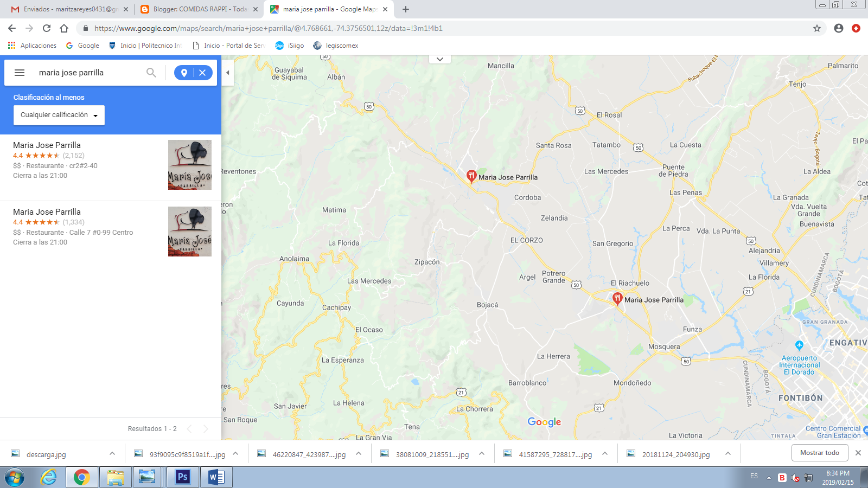868x488 pixels.
Task: Expand options for 93f9095c9f8519a1f...jpg download
Action: pos(235,454)
